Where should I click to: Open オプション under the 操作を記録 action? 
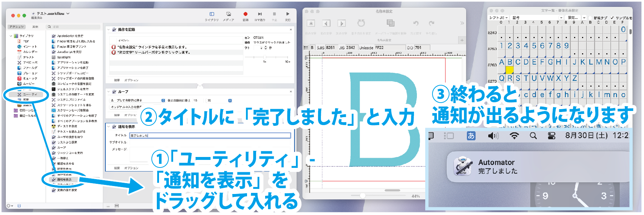click(131, 80)
